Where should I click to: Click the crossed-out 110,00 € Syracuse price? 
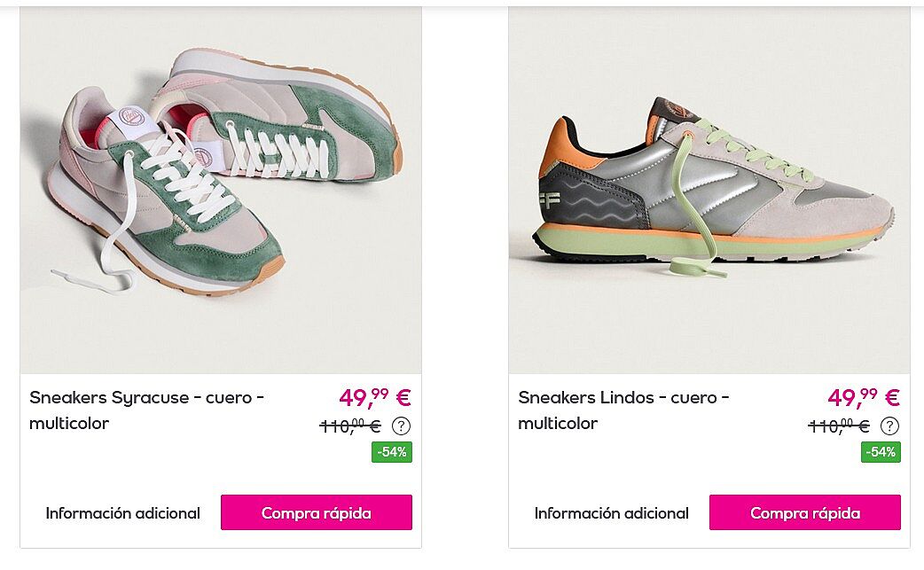pyautogui.click(x=350, y=426)
